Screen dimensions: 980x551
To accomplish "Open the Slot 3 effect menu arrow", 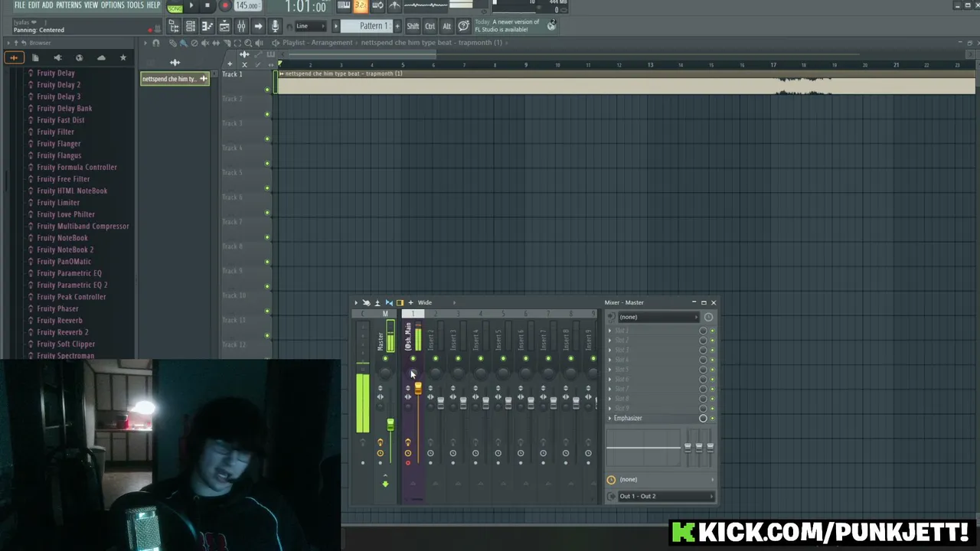I will [x=610, y=350].
